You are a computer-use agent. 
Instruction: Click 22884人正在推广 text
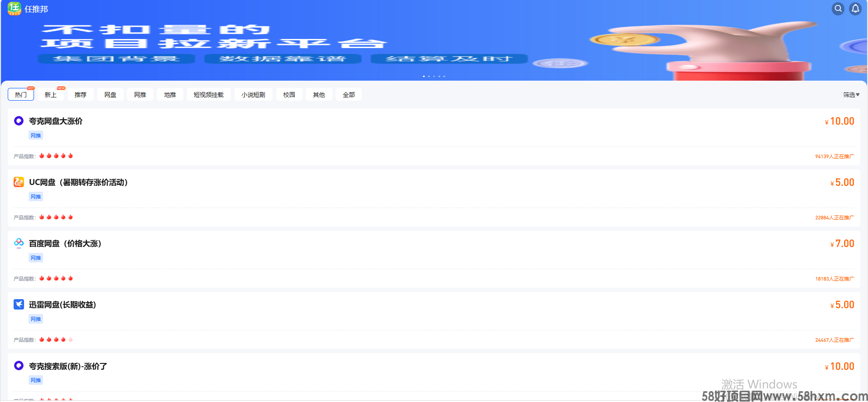coord(834,218)
